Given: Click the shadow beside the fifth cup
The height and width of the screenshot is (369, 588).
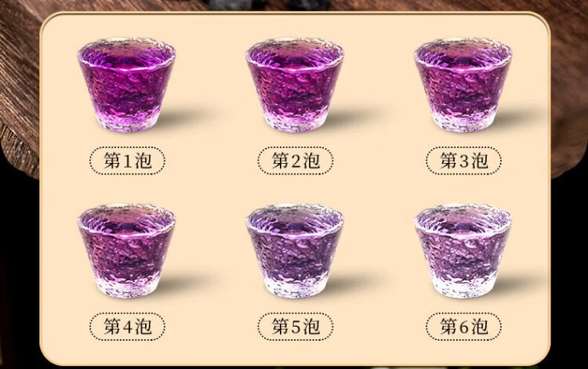Looking at the screenshot, I should 356,282.
